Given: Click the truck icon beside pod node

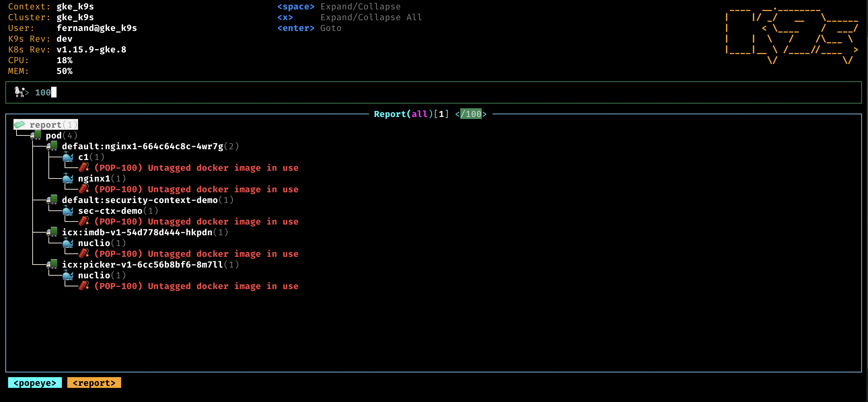Looking at the screenshot, I should [36, 135].
